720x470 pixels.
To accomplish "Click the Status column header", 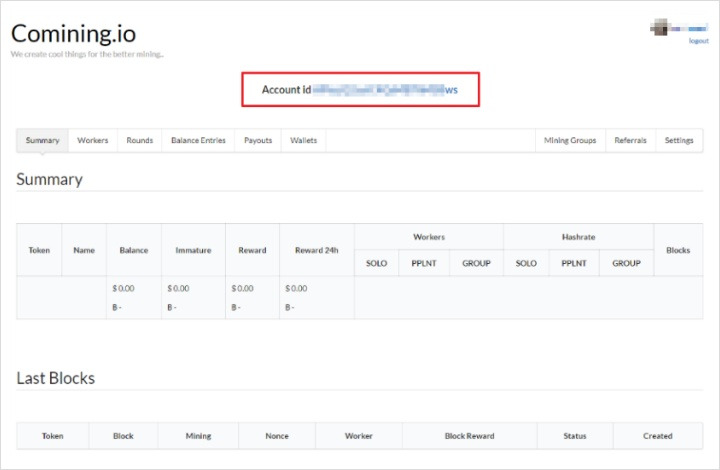I will click(575, 436).
